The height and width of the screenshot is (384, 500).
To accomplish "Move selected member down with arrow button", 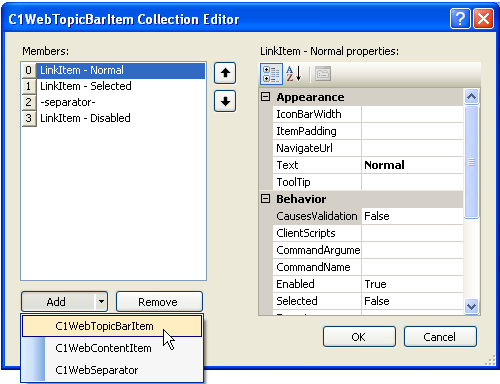I will click(x=225, y=101).
